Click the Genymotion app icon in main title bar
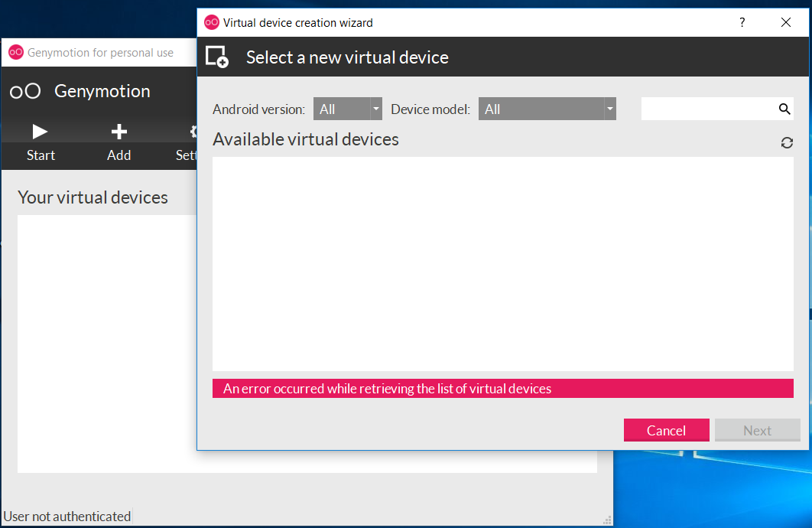Screen dimensions: 812x528 16,52
